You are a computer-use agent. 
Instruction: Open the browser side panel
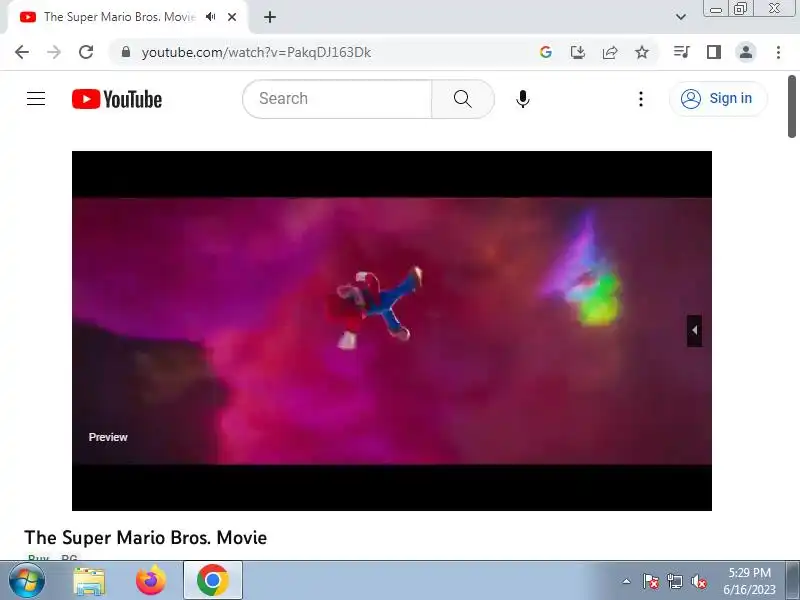tap(714, 52)
